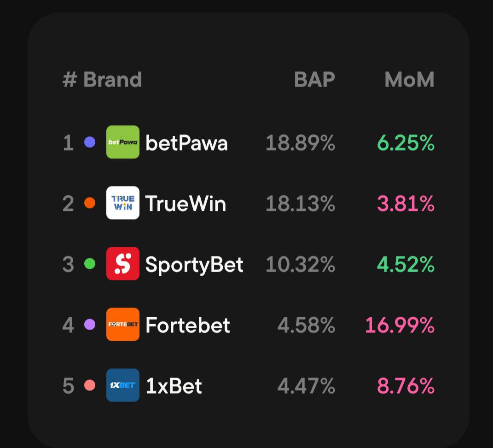Click the pink dot beside 1xBet
The width and height of the screenshot is (493, 448).
[x=90, y=385]
